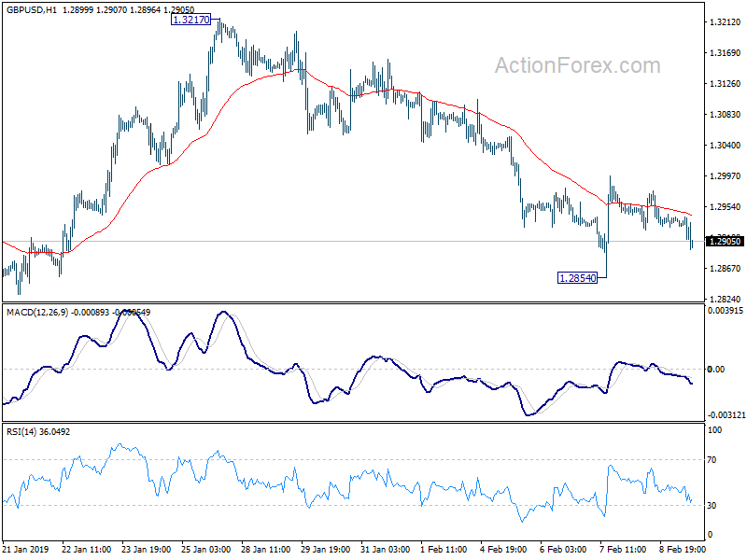Click the 22 Jan 11:00 time label
The image size is (747, 560).
coord(86,549)
